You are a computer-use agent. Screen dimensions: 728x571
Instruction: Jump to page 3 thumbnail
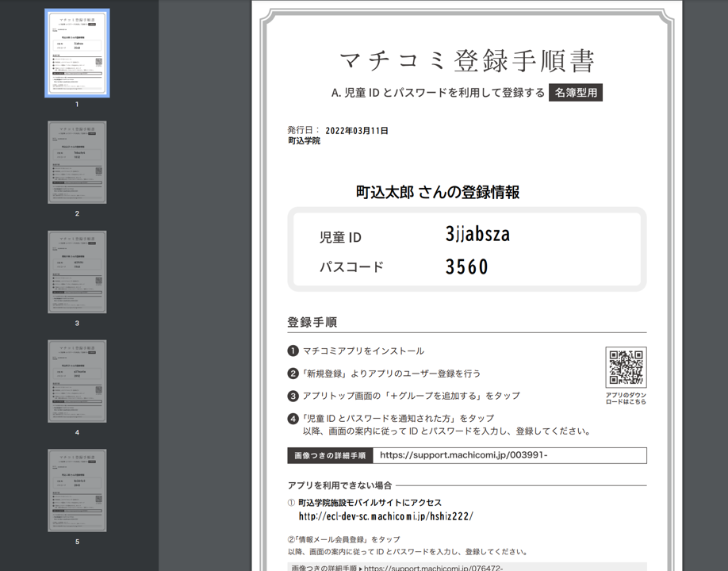point(77,271)
